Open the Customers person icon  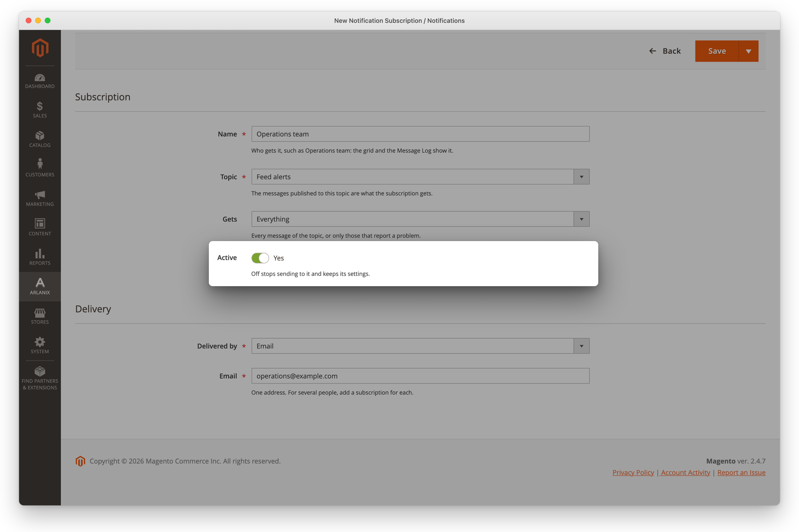[40, 164]
